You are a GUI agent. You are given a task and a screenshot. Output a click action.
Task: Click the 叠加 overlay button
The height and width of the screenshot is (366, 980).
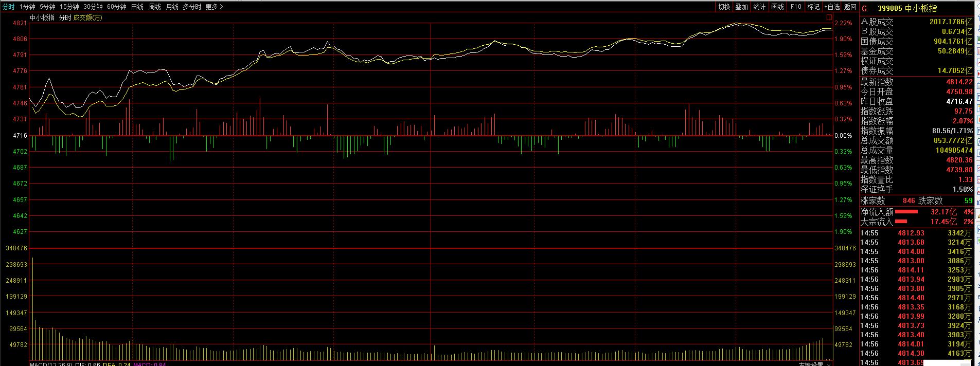(x=741, y=7)
